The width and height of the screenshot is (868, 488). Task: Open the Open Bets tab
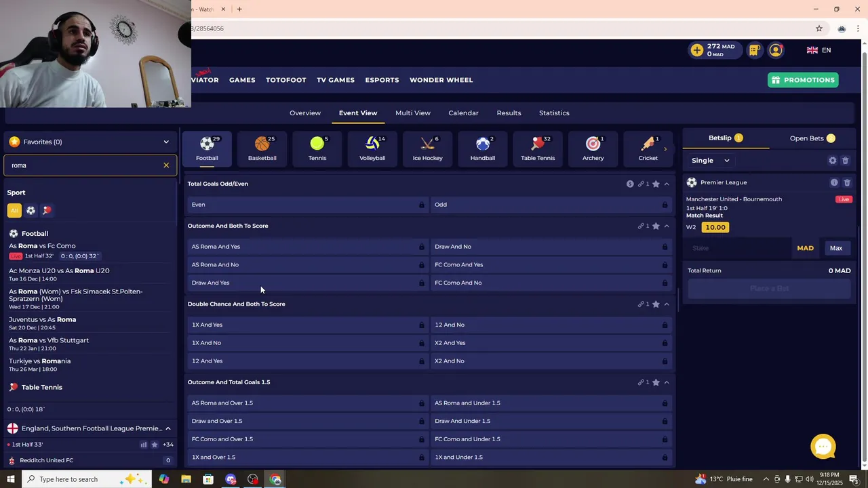click(x=812, y=138)
